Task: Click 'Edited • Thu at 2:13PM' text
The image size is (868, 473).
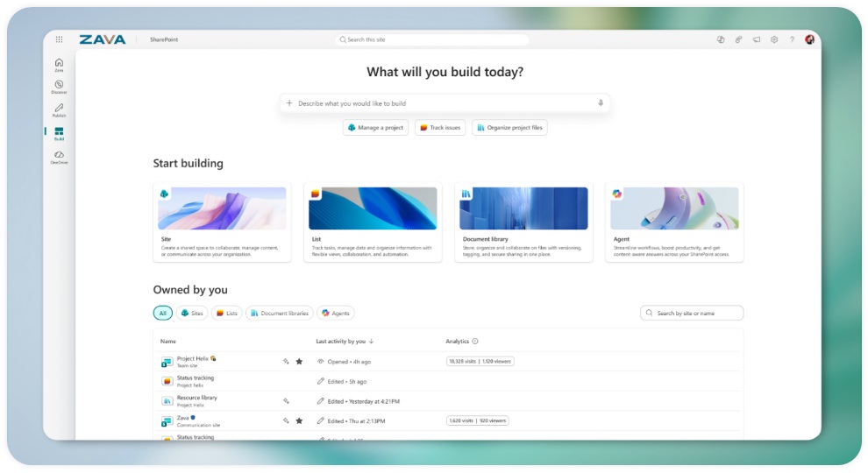Action: point(356,421)
